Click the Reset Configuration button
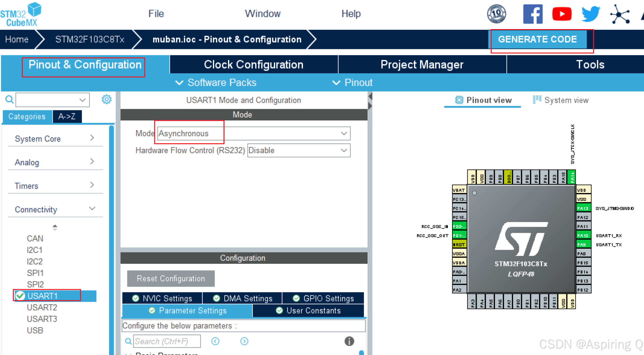The width and height of the screenshot is (644, 355). click(171, 278)
